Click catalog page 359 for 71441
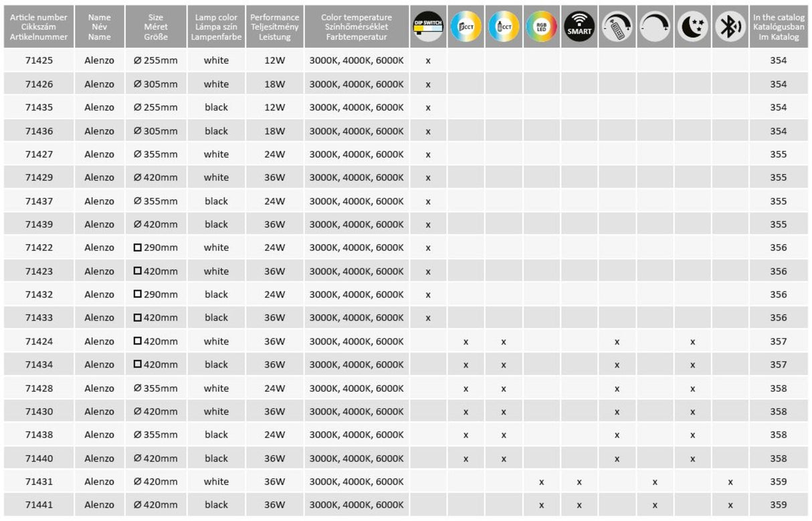 [779, 505]
